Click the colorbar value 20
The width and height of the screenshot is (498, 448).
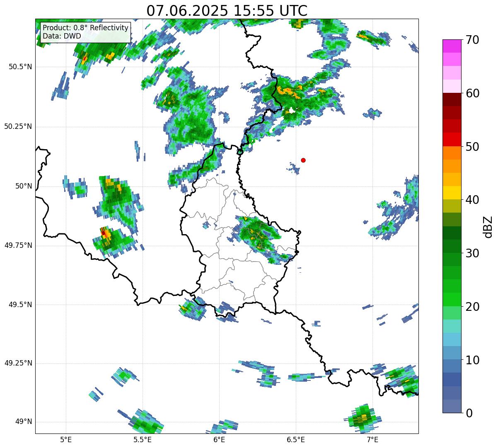473,307
